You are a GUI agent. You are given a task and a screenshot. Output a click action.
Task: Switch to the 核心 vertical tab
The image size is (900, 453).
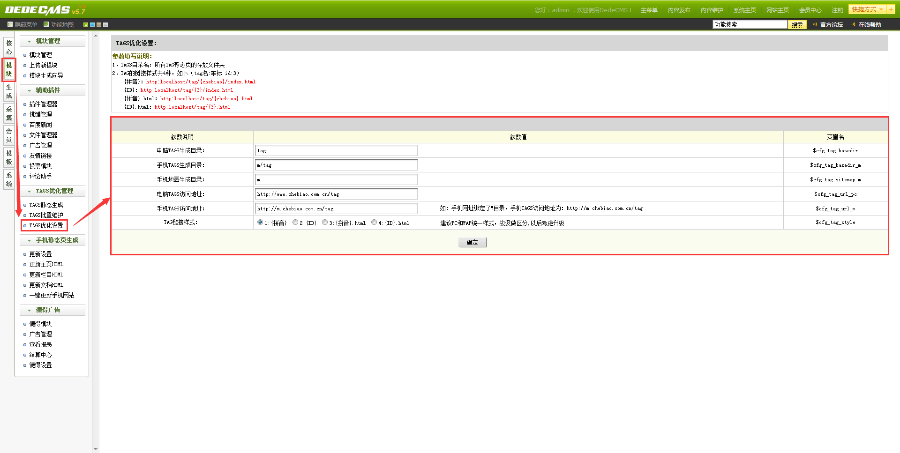[x=9, y=47]
